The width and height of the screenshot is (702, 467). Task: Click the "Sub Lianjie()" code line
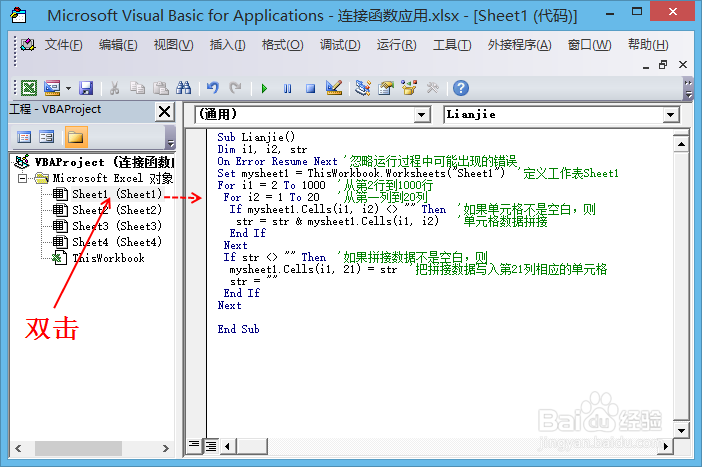tap(256, 137)
